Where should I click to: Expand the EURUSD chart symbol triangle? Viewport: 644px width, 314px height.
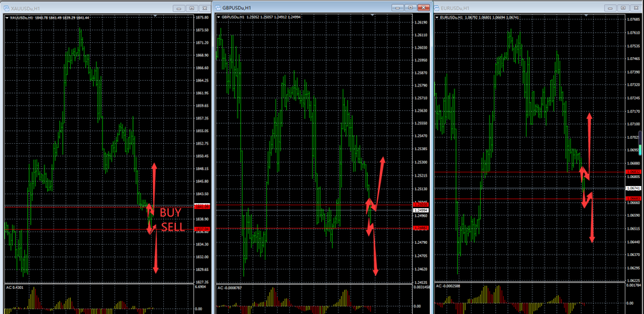click(x=439, y=16)
